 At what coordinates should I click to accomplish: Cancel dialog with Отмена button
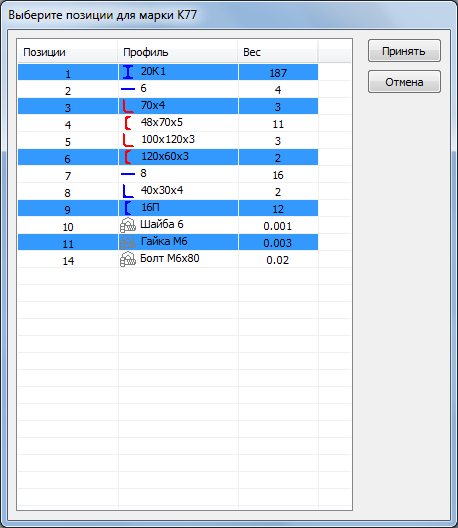tap(404, 82)
